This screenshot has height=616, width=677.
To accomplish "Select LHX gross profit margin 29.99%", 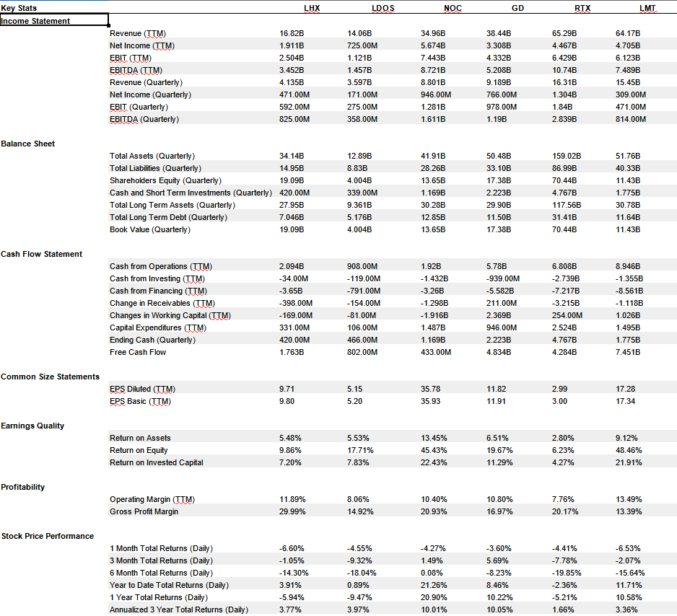I will coord(292,511).
